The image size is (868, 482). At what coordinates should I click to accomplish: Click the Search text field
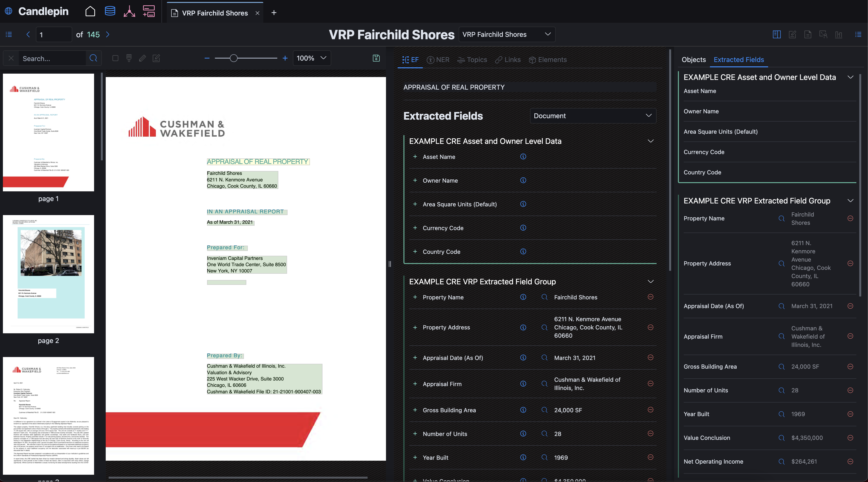[x=52, y=58]
